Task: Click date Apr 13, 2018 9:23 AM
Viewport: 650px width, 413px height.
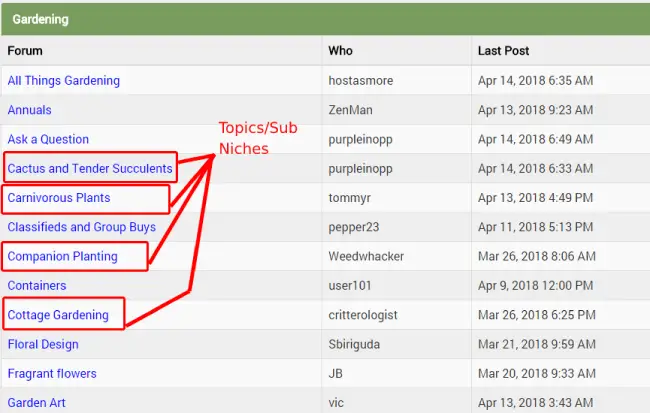Action: (x=536, y=110)
